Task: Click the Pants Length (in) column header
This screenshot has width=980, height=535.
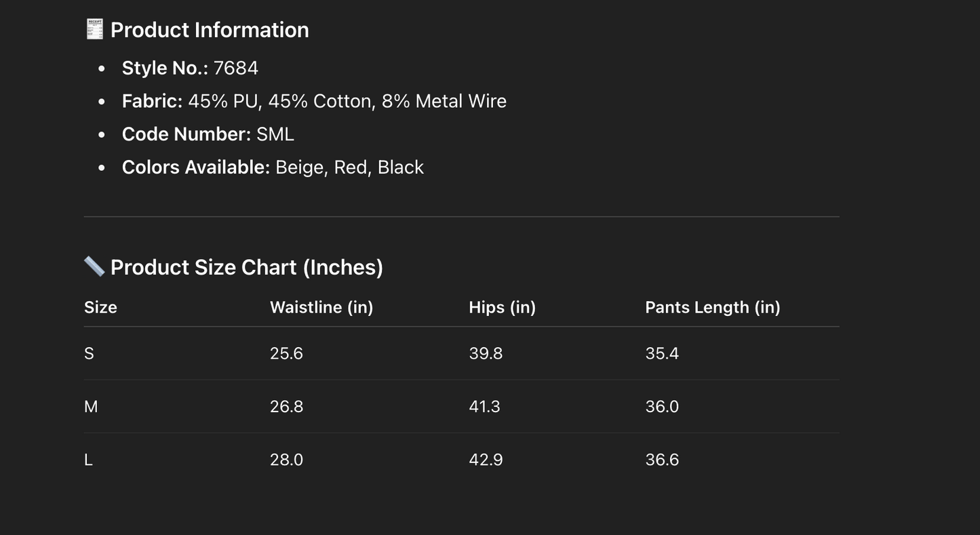Action: point(712,307)
